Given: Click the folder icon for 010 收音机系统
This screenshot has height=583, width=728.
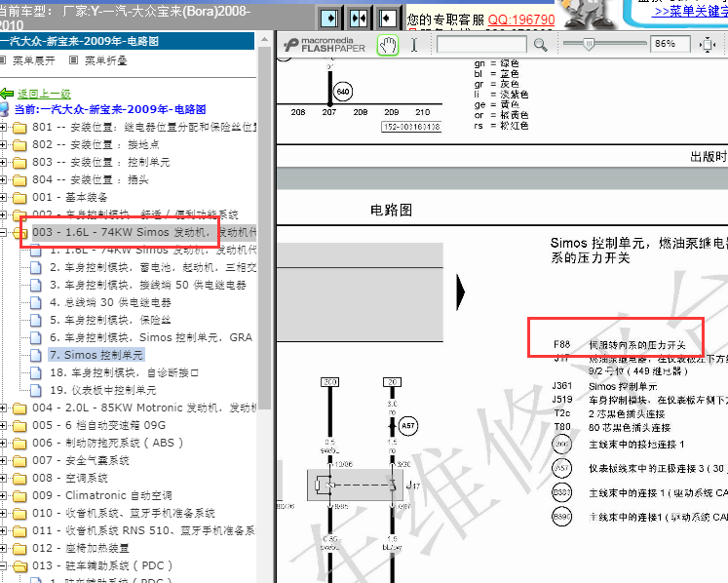Looking at the screenshot, I should click(19, 514).
